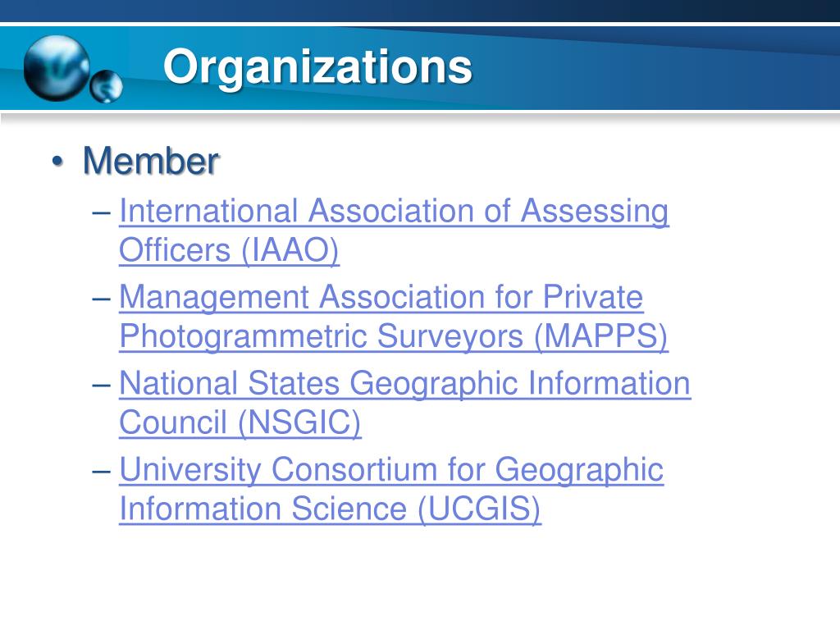The image size is (840, 630).
Task: Click the small globe icon beside large globe
Action: click(106, 86)
